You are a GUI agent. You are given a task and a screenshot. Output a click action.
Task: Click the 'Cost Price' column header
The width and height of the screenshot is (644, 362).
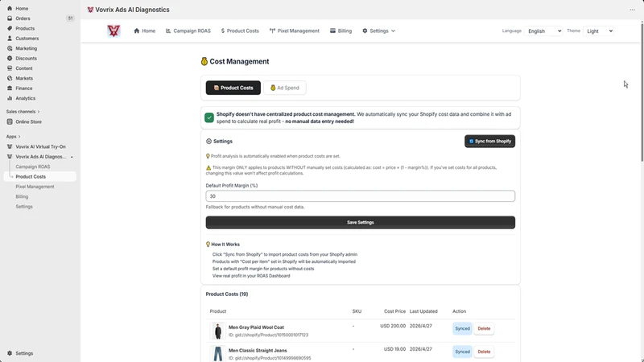click(394, 311)
